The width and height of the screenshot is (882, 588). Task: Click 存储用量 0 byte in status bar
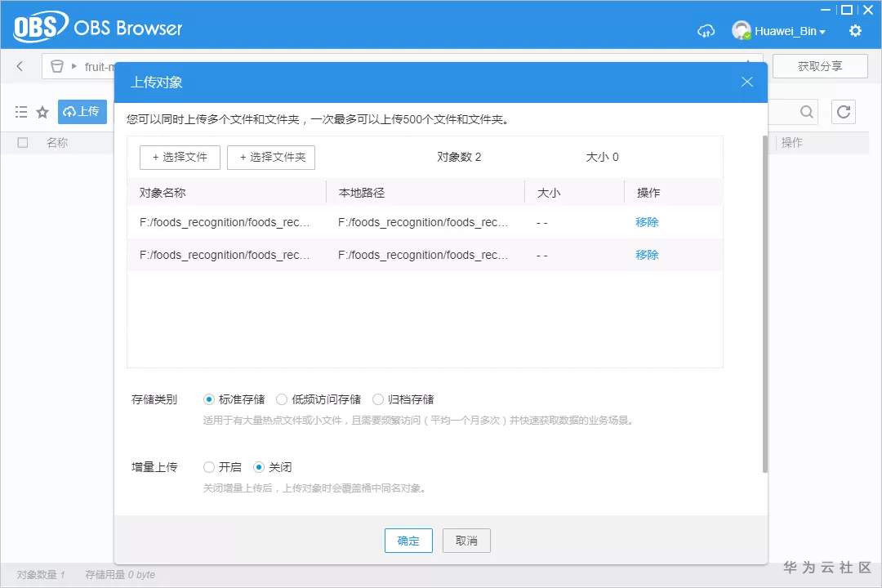pos(120,574)
